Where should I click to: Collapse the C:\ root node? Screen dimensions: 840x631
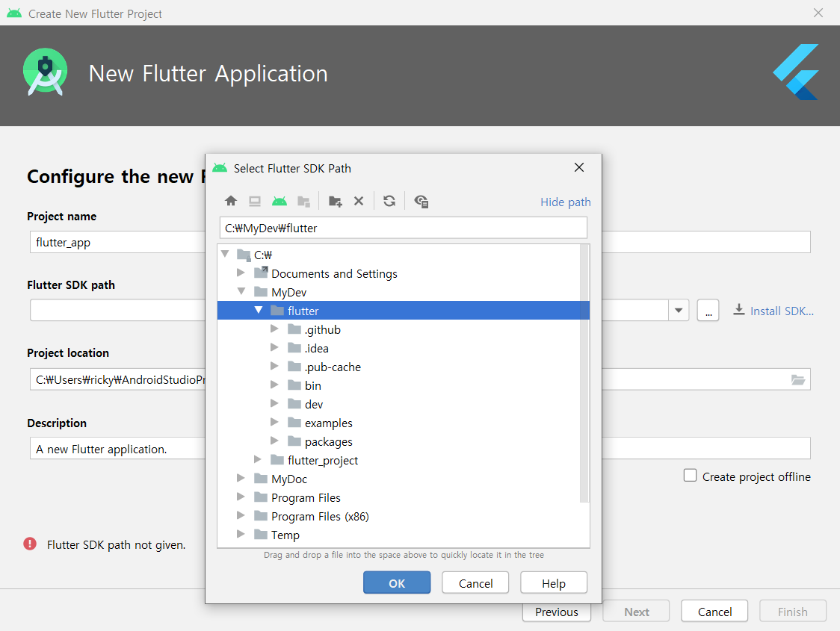click(x=226, y=254)
